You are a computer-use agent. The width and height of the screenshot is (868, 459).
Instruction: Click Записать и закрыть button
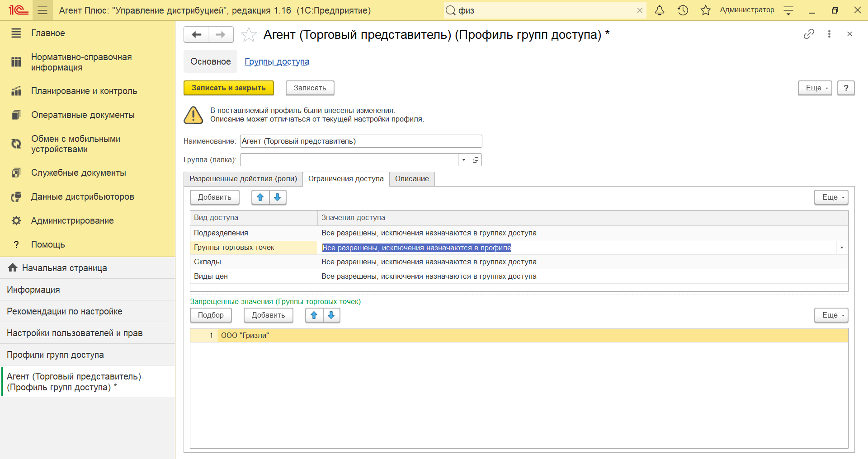229,88
